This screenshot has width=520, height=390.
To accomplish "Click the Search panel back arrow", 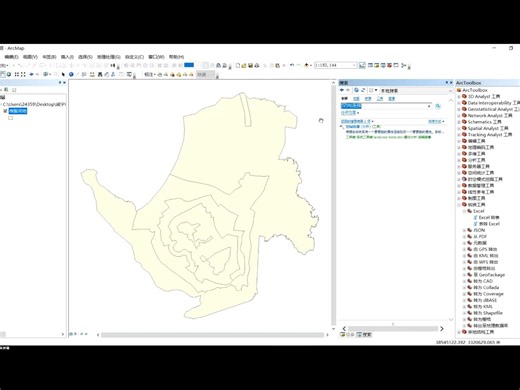I will (342, 90).
